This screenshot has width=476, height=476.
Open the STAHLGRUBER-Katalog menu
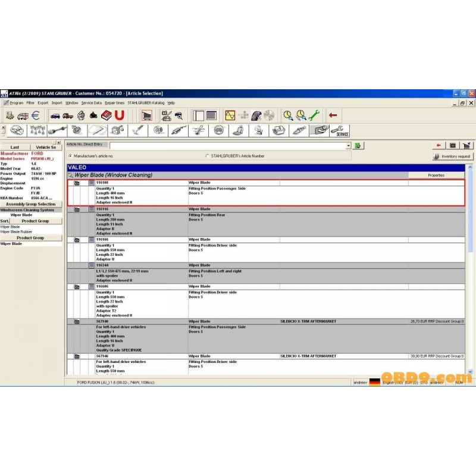click(x=146, y=103)
